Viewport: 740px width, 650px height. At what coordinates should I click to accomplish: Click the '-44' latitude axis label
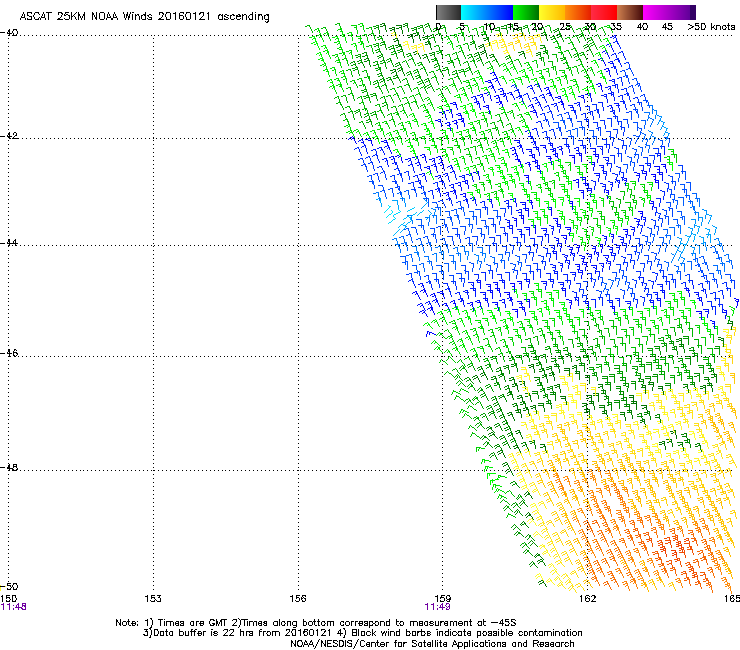pos(9,243)
